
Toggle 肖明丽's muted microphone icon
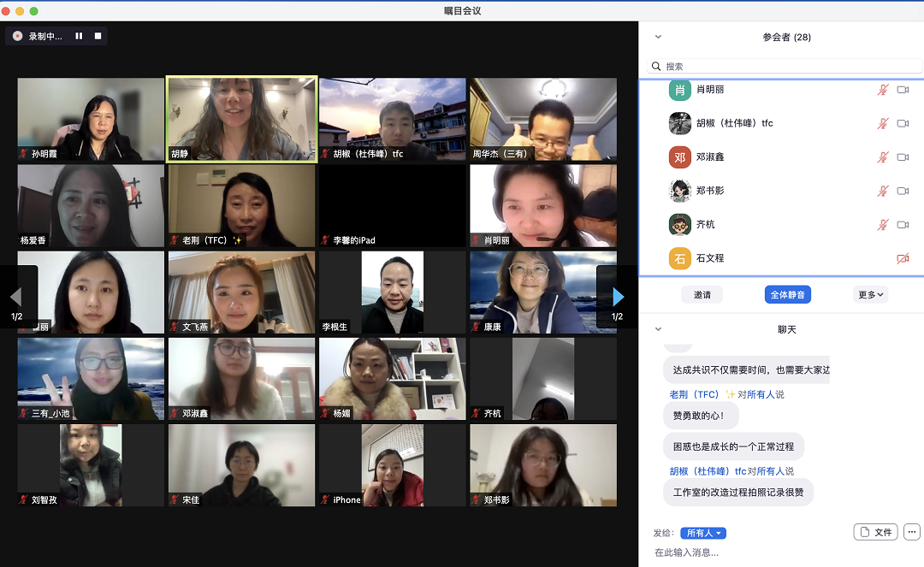coord(883,90)
